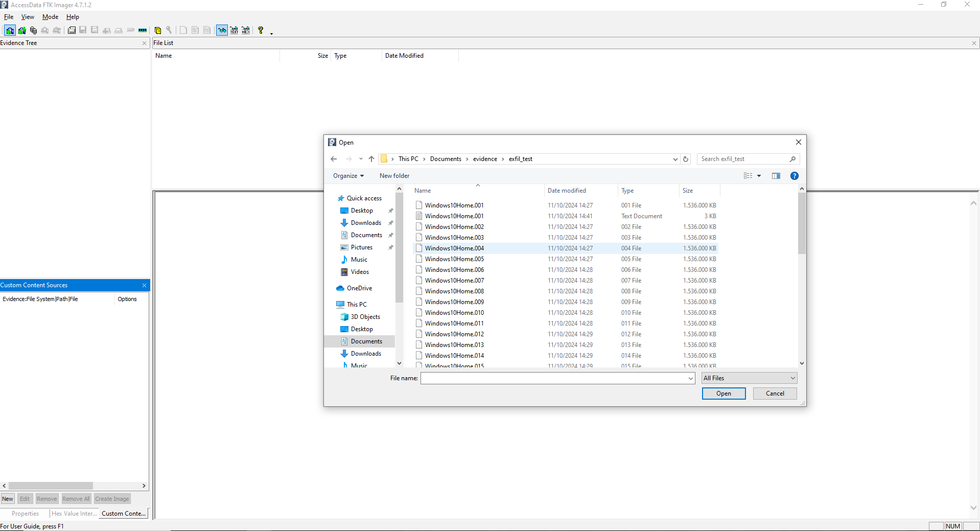Open the All Files type dropdown
Screen dimensions: 980x531
tap(749, 378)
